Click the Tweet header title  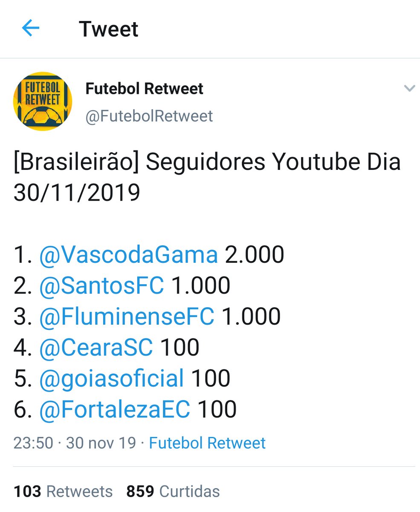109,29
